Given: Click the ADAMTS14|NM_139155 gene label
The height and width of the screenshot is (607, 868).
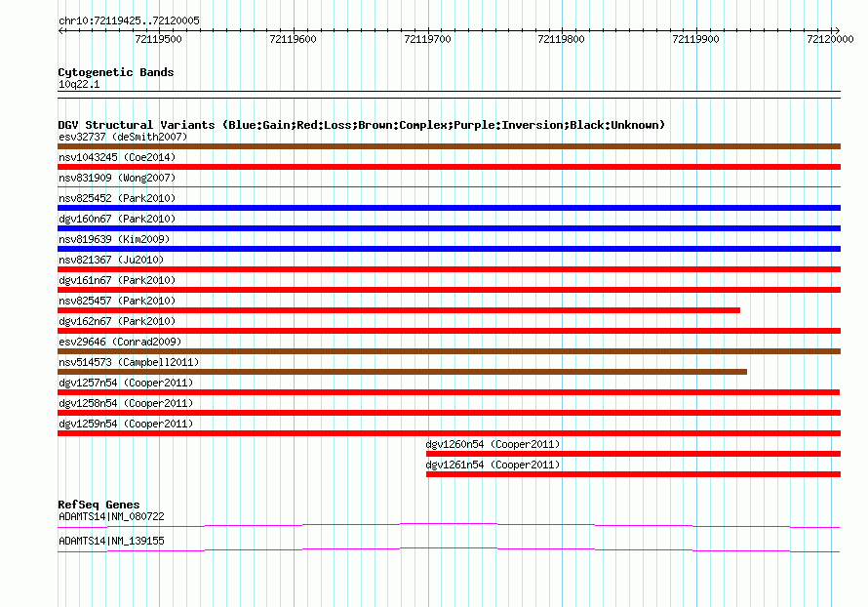Looking at the screenshot, I should [x=111, y=541].
